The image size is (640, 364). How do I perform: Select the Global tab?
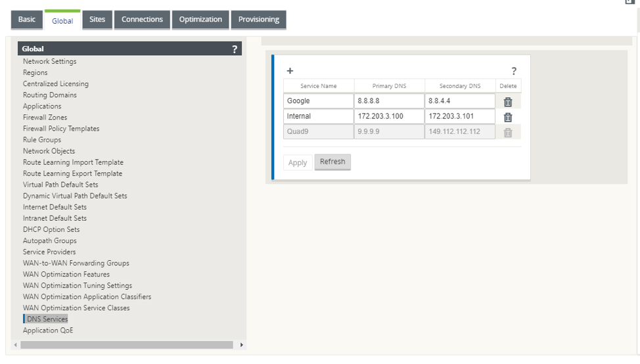(x=62, y=20)
